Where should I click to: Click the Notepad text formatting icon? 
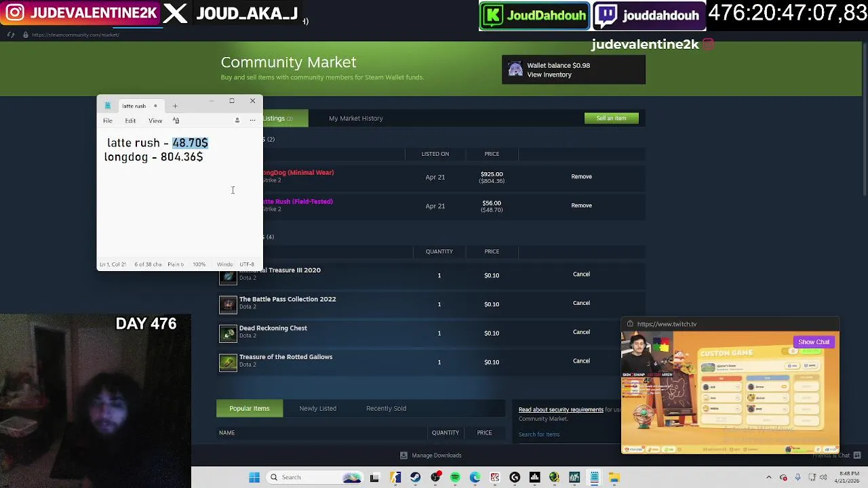pyautogui.click(x=176, y=121)
